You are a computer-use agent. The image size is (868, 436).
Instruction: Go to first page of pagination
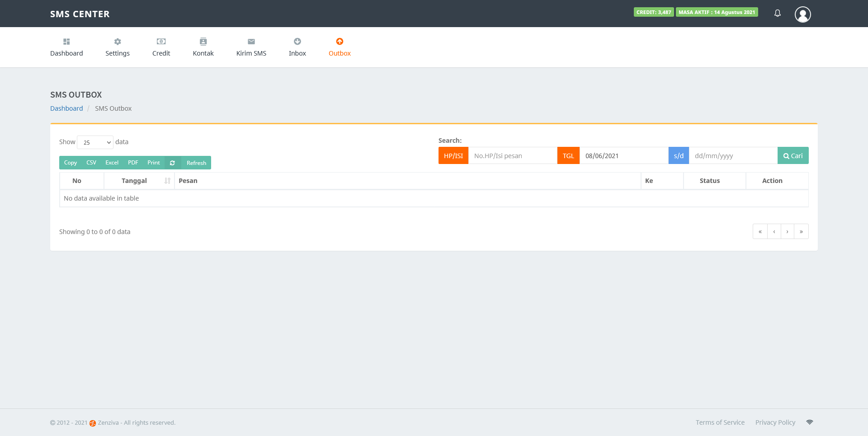760,231
